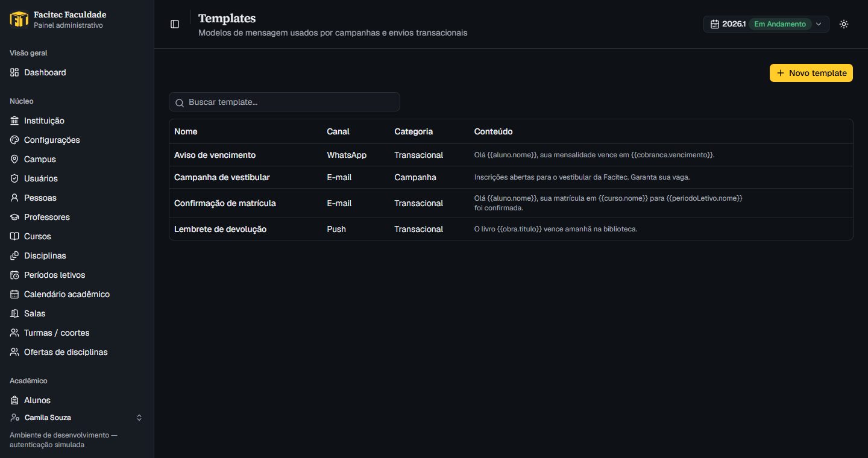
Task: Click the Conteúdo column header
Action: tap(494, 131)
